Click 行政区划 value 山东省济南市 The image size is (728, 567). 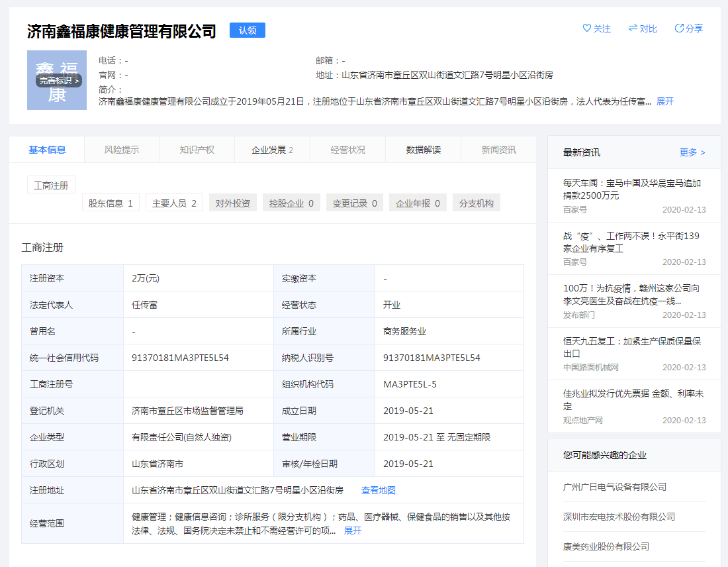[158, 464]
